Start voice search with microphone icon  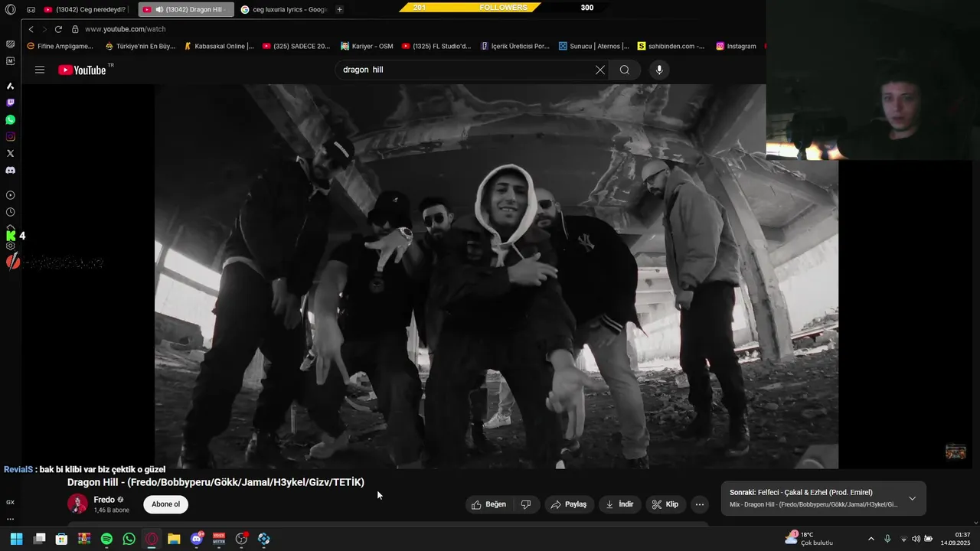659,70
